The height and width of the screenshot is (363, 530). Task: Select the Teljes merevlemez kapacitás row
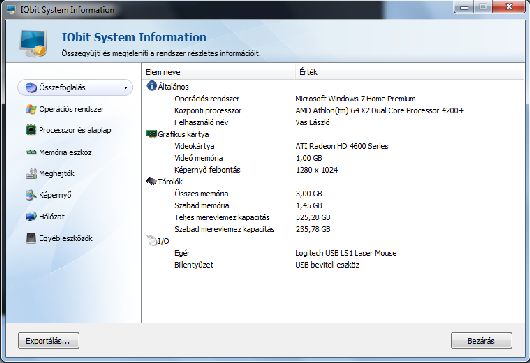(x=333, y=217)
